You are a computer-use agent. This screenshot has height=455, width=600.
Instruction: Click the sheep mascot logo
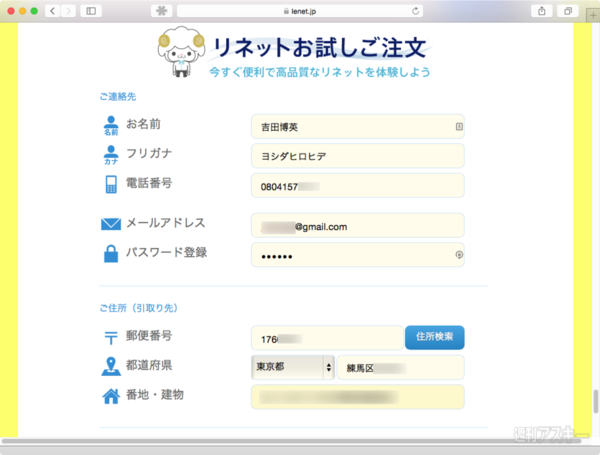(x=181, y=51)
